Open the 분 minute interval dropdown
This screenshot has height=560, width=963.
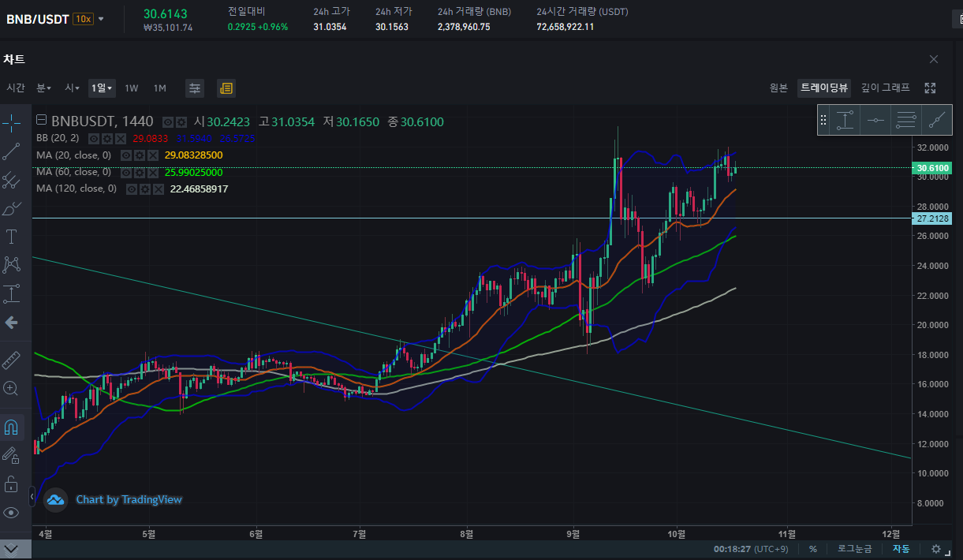(43, 88)
